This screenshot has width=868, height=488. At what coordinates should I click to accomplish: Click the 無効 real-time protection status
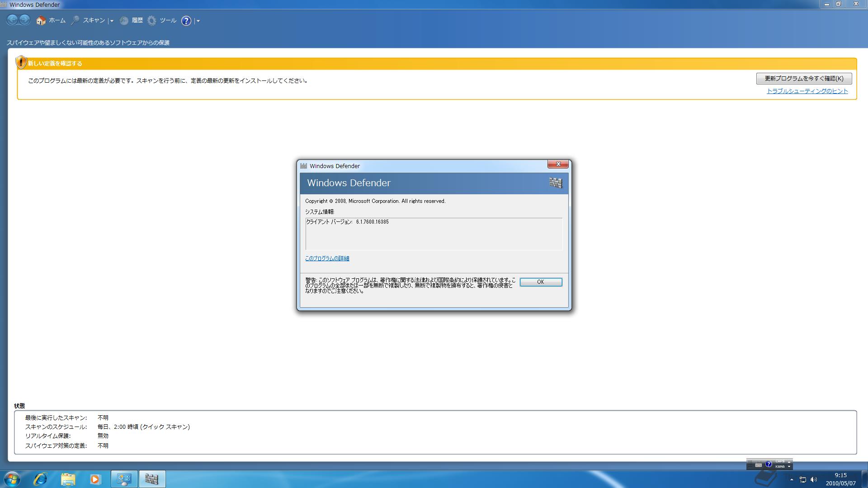(103, 436)
